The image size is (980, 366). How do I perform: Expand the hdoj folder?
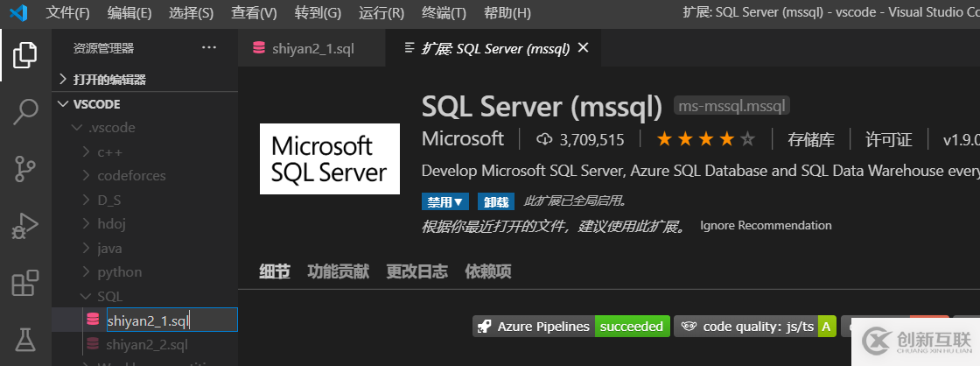tap(87, 224)
